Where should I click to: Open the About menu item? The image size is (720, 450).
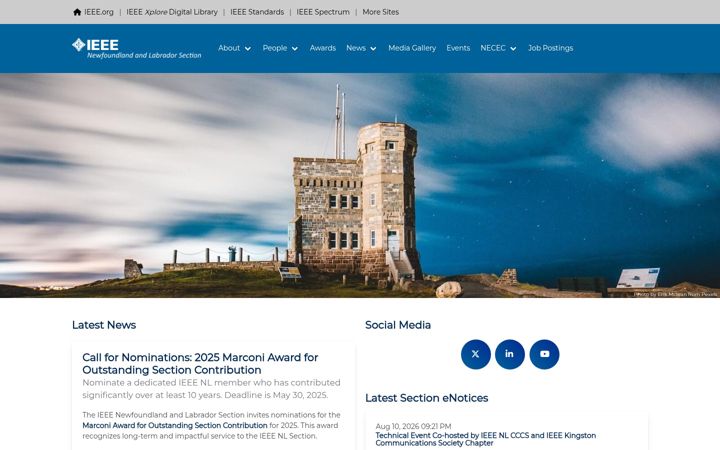pyautogui.click(x=229, y=48)
